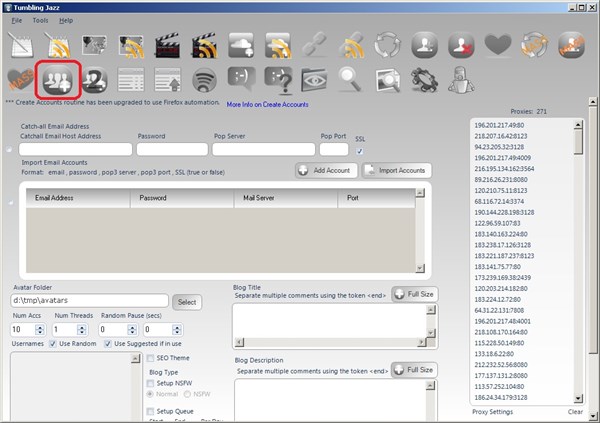Toggle the Use Random usernames checkbox
This screenshot has height=423, width=600.
tap(53, 344)
